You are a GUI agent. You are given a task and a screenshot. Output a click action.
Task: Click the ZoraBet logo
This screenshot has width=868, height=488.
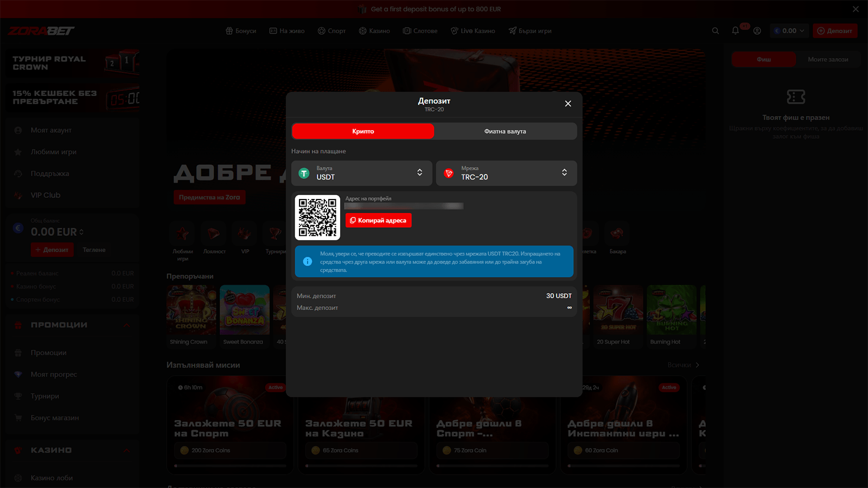point(41,31)
